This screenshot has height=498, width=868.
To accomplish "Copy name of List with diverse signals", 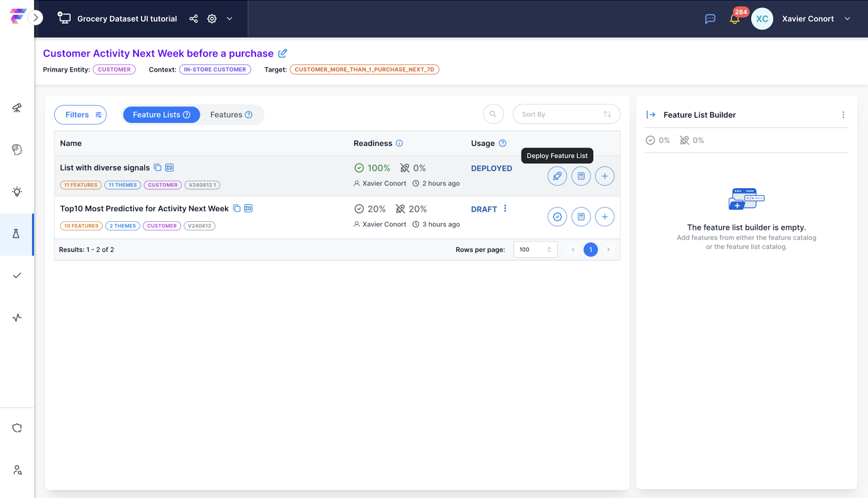I will [157, 168].
